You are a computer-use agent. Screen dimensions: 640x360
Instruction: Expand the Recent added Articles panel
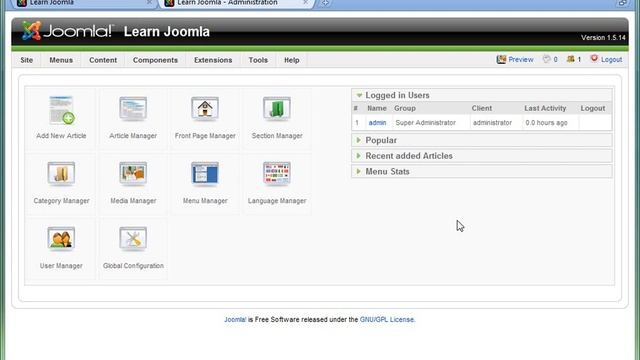coord(359,156)
